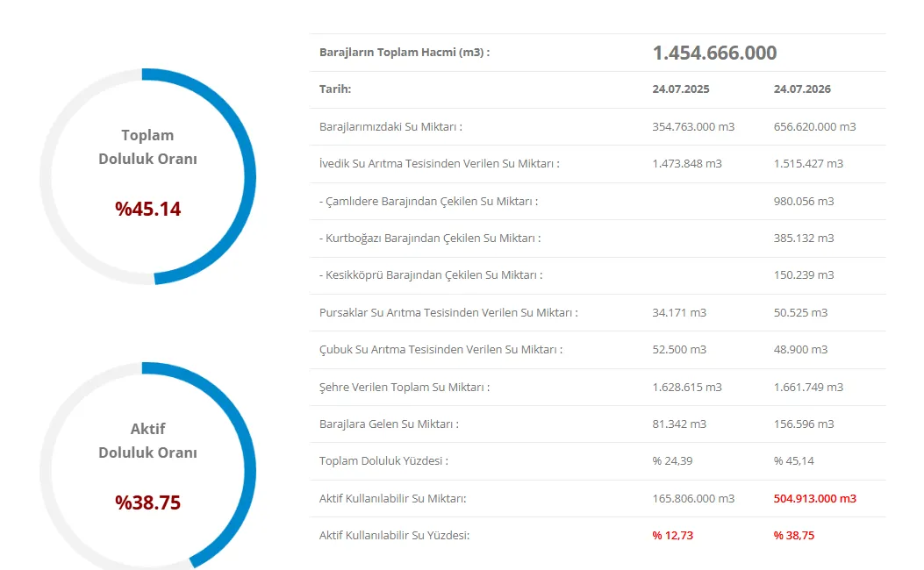The image size is (924, 570).
Task: Click the red % 12,73 percentage value
Action: 672,536
